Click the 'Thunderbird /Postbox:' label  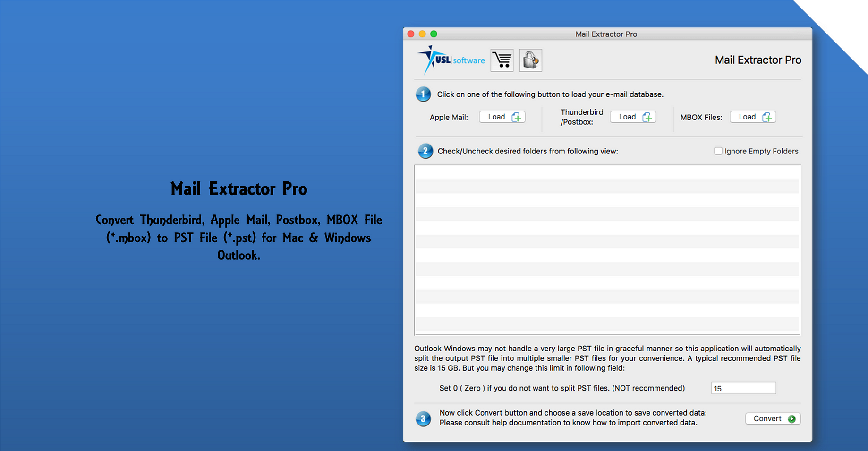(x=582, y=117)
